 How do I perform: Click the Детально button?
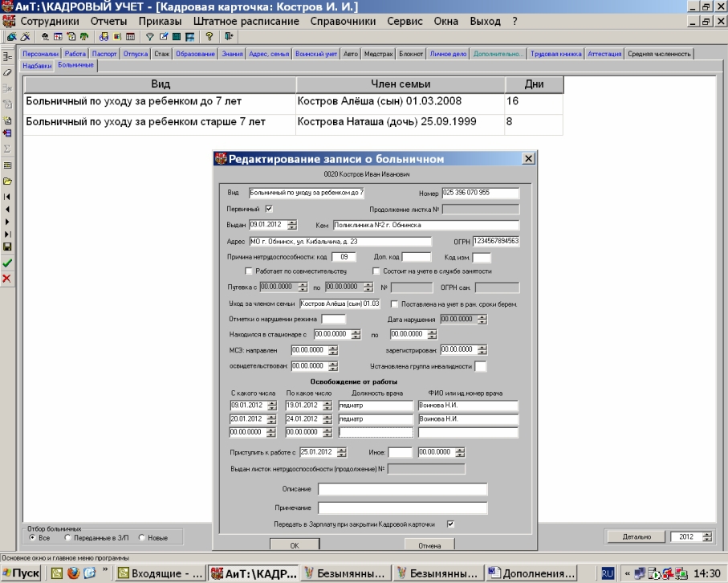(x=636, y=537)
